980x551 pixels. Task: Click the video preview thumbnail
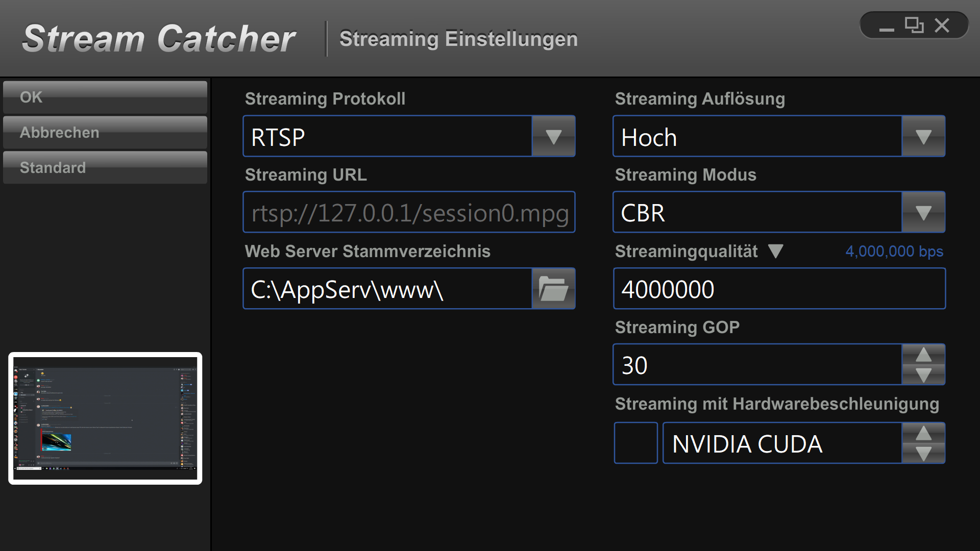105,418
